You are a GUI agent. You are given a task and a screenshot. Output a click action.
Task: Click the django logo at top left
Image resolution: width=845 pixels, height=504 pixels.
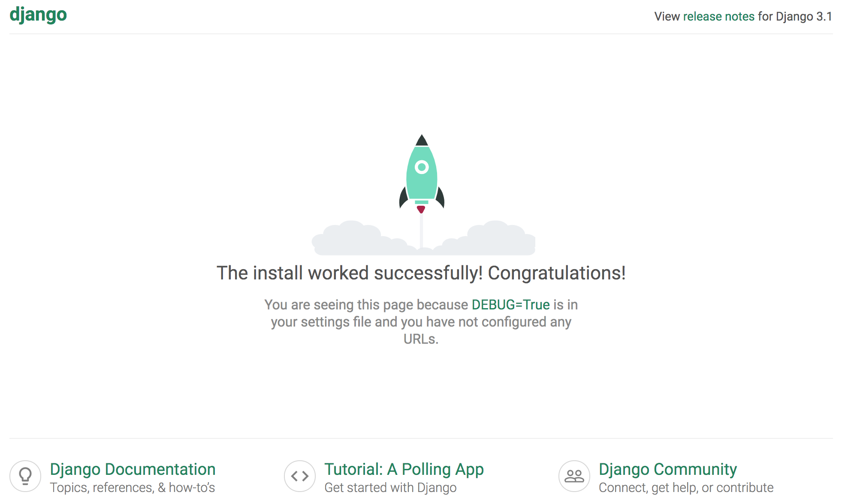[x=38, y=15]
